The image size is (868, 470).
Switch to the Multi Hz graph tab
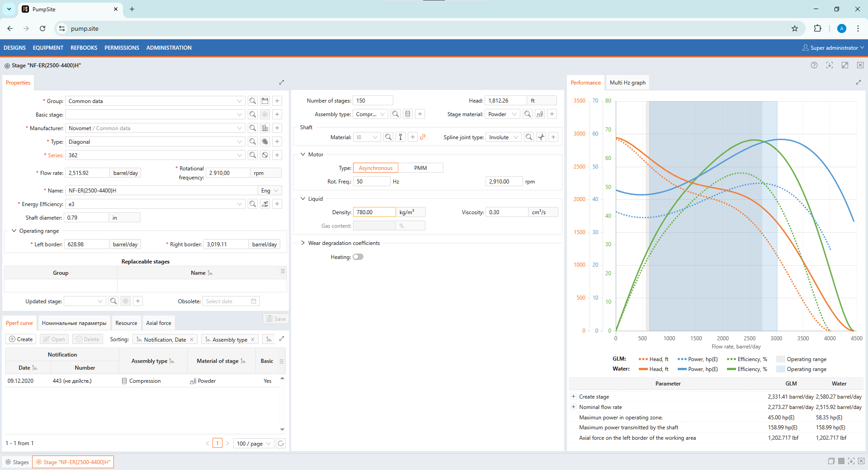(x=627, y=83)
